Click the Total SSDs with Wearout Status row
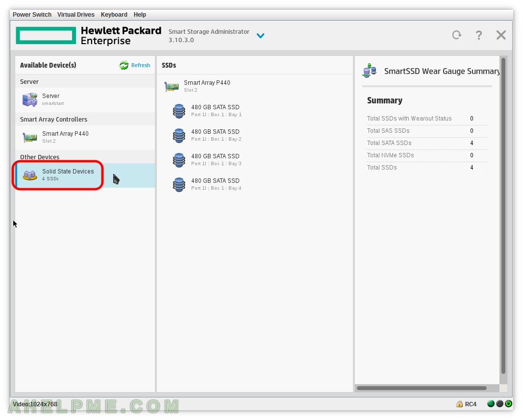This screenshot has height=420, width=523. (427, 119)
